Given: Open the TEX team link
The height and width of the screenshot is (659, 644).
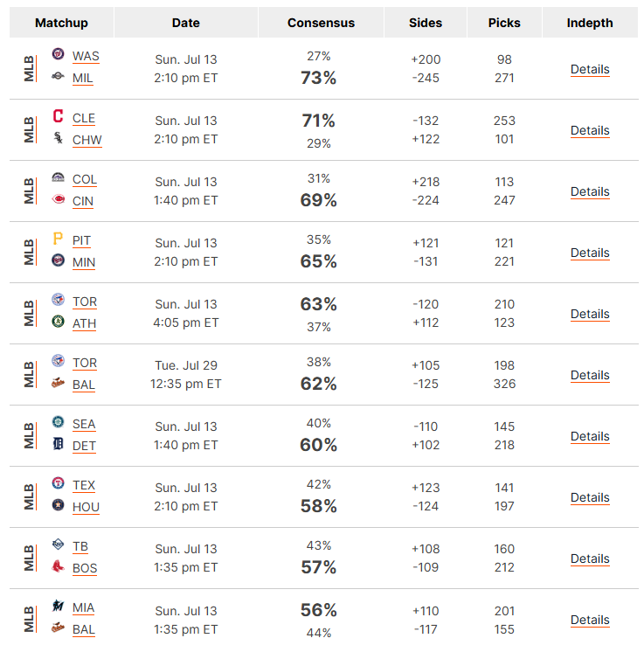Looking at the screenshot, I should [84, 485].
